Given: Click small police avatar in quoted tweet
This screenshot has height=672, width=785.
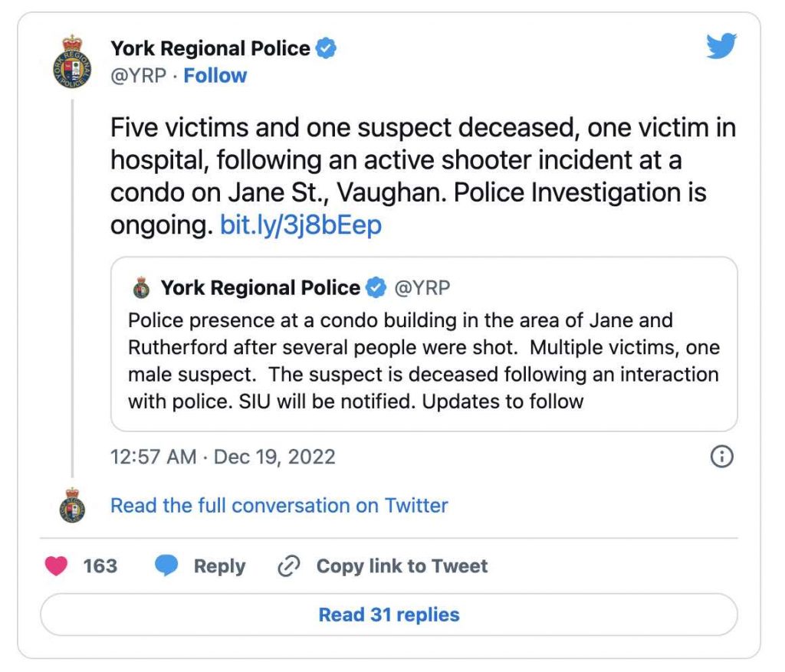Looking at the screenshot, I should tap(141, 289).
